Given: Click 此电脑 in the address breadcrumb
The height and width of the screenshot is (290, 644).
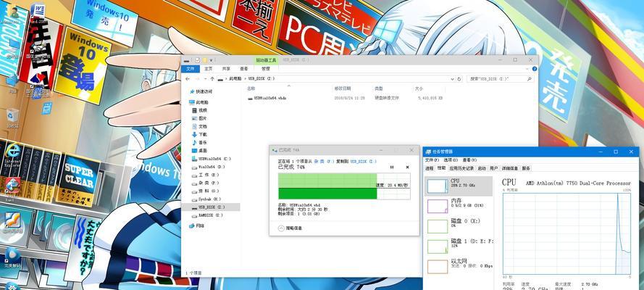Looking at the screenshot, I should pos(235,78).
